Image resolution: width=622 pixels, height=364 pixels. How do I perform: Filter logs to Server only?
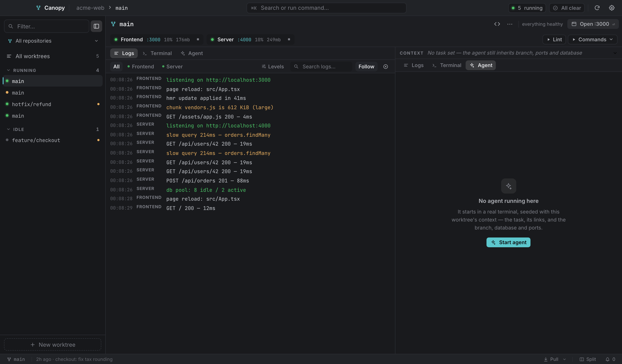pyautogui.click(x=172, y=67)
